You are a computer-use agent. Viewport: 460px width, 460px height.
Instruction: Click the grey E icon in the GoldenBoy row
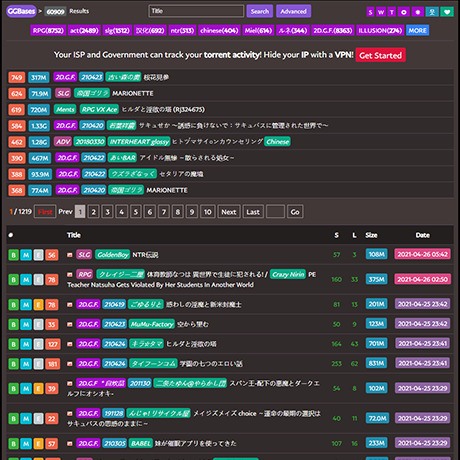coord(38,255)
